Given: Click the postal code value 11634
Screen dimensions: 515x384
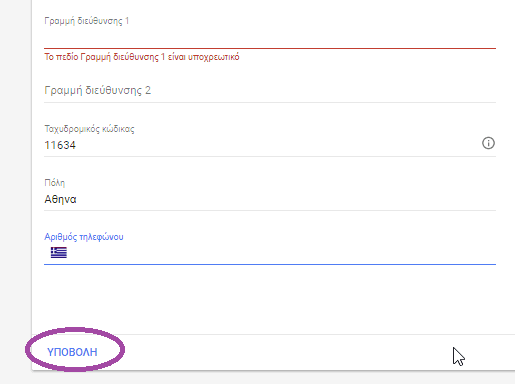Looking at the screenshot, I should [60, 145].
